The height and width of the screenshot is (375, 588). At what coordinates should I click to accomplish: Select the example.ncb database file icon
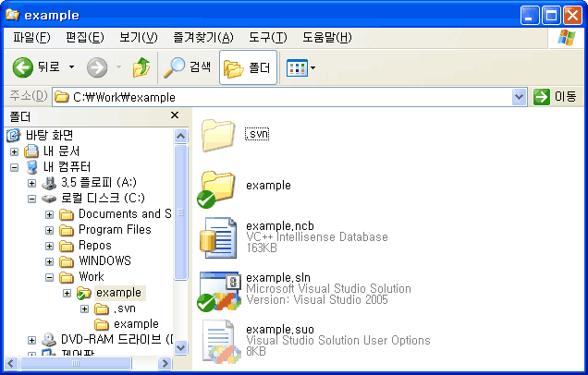[219, 238]
